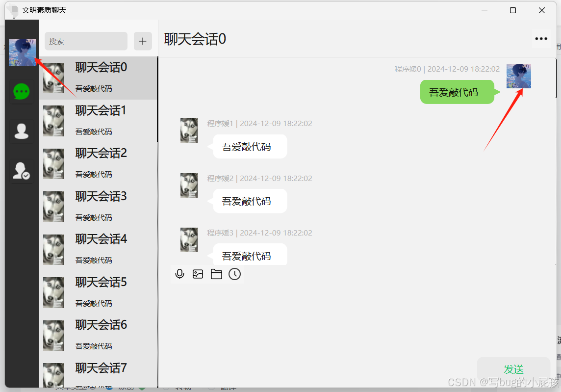This screenshot has width=561, height=392.
Task: Open the 聊天会话5 conversation
Action: pos(98,292)
